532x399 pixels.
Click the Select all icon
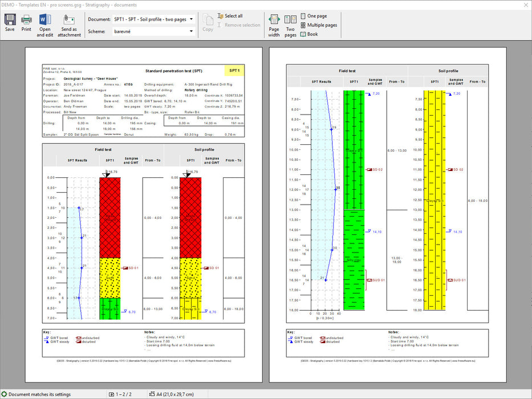(221, 16)
